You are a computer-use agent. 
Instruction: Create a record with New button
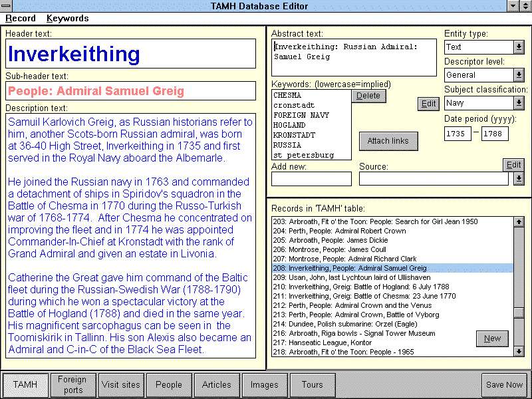[492, 338]
